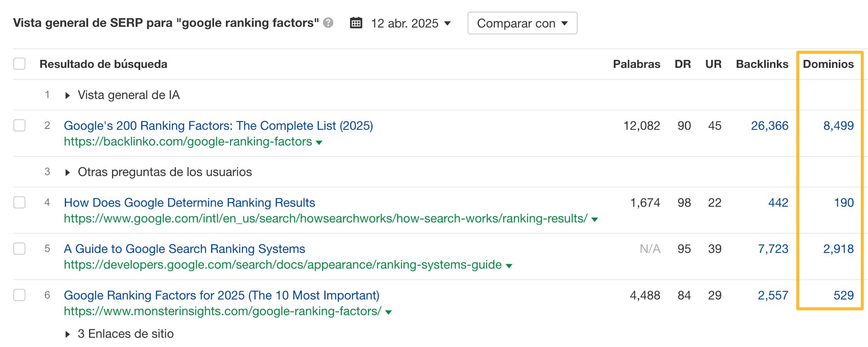The image size is (868, 347).
Task: Click the calendar icon next to the date
Action: [356, 23]
